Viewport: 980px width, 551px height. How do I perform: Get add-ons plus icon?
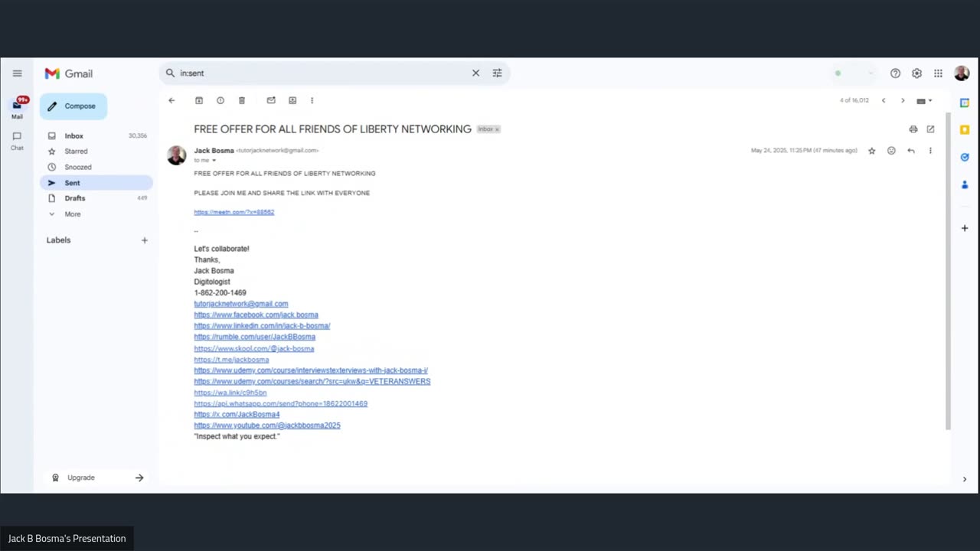tap(965, 228)
